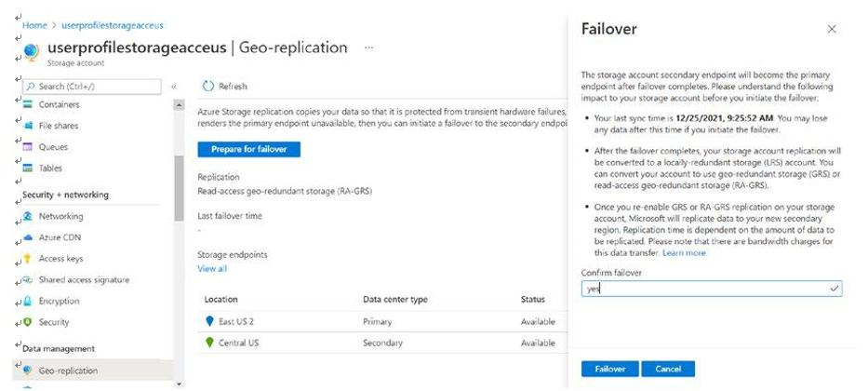Click the Read-access geo-redundant storage (RA-GRS) text
Viewport: 868px width, 391px height.
[285, 192]
